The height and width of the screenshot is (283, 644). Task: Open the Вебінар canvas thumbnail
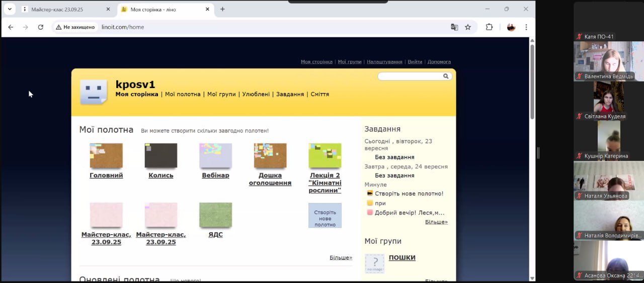click(x=215, y=156)
